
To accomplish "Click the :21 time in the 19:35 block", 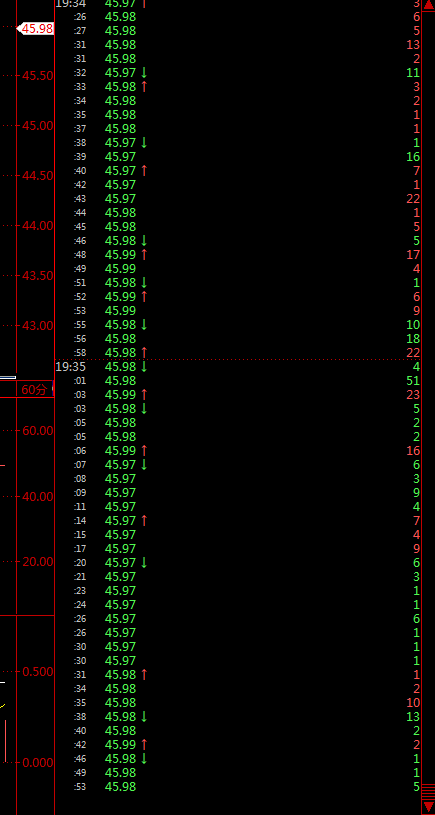I will click(x=81, y=577).
